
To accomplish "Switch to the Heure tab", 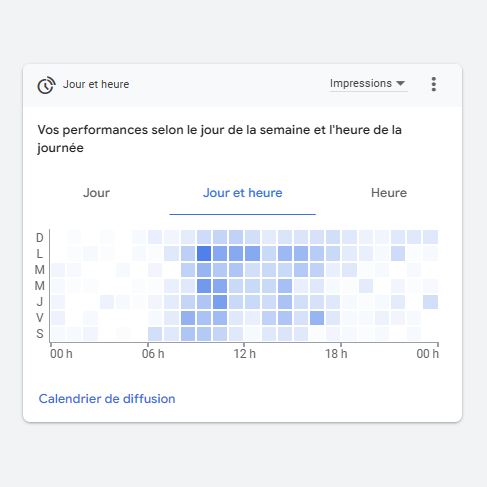I will coord(389,193).
